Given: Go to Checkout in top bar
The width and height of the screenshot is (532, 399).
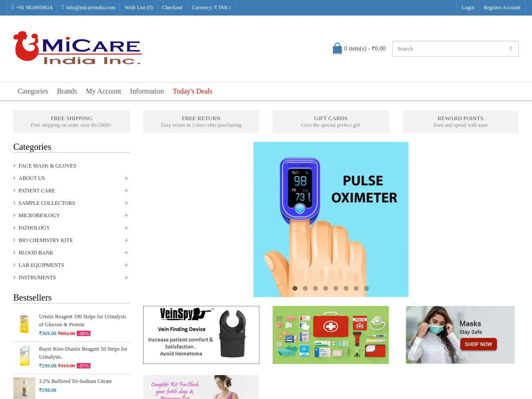Looking at the screenshot, I should 172,8.
